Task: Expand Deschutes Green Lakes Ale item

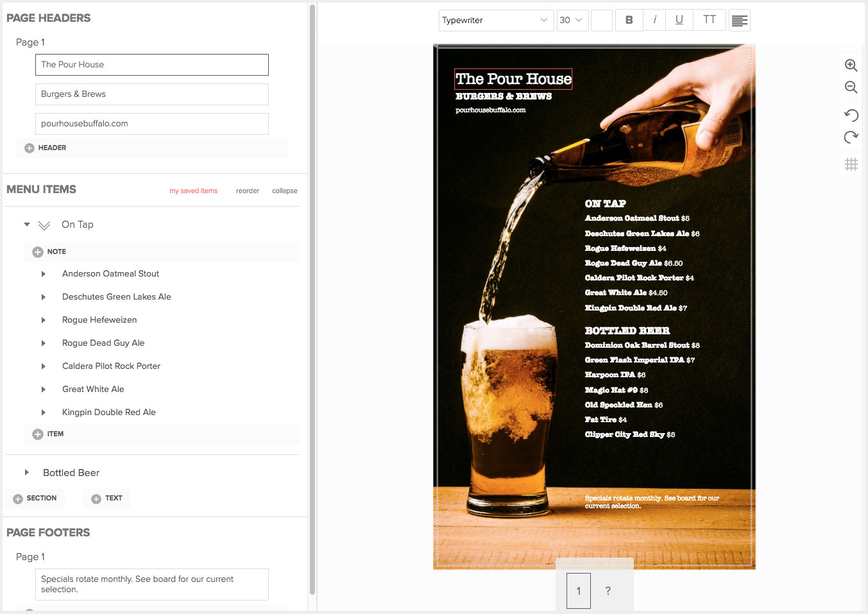Action: [x=44, y=297]
